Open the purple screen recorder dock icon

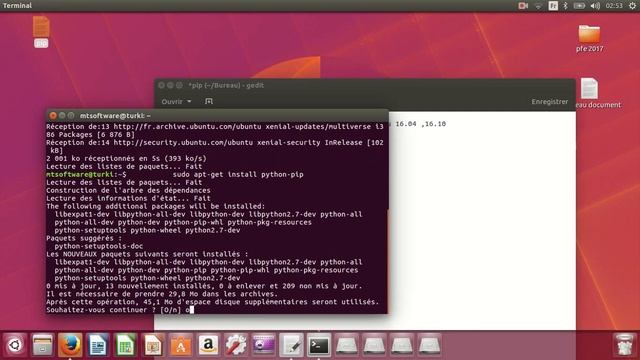(263, 345)
